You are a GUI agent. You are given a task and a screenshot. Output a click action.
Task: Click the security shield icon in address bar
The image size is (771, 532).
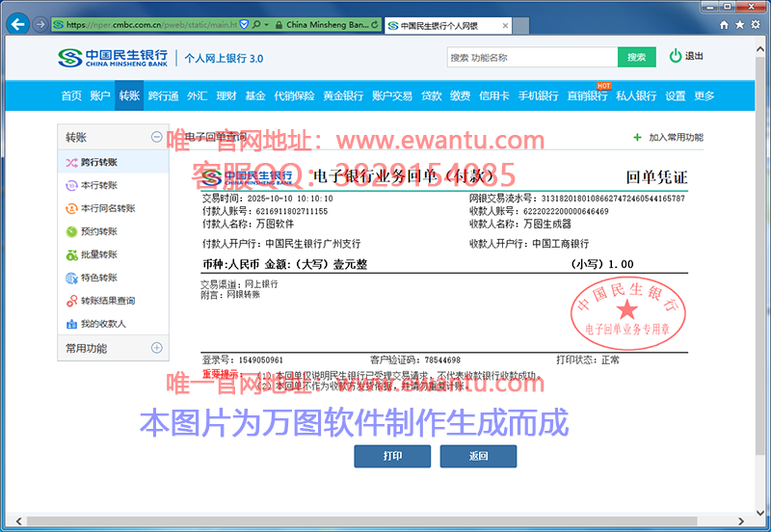(x=244, y=24)
